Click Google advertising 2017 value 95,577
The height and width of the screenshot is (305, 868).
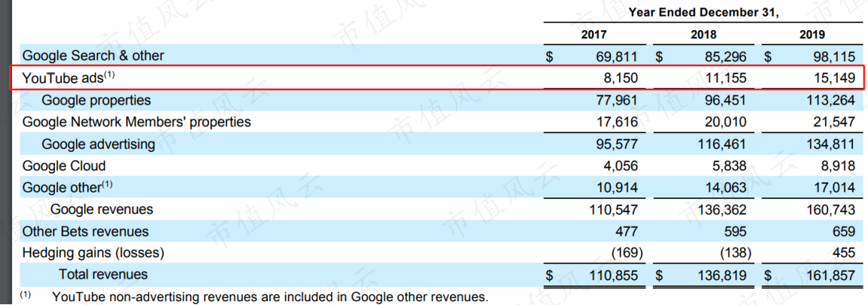coord(615,144)
